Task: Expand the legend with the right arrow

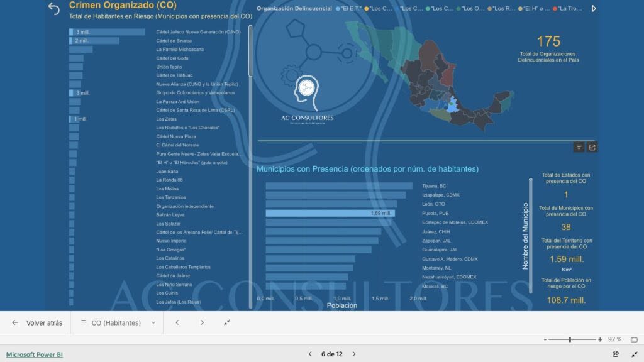Action: tap(594, 9)
